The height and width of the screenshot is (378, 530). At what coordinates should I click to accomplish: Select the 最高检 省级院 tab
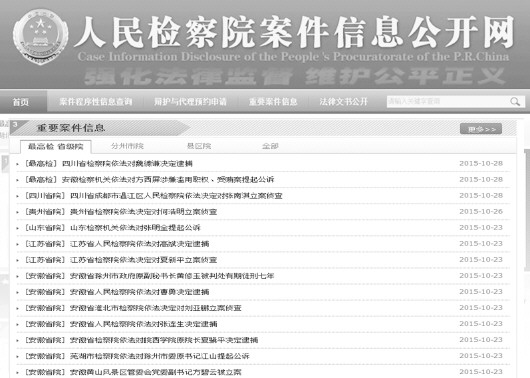56,146
